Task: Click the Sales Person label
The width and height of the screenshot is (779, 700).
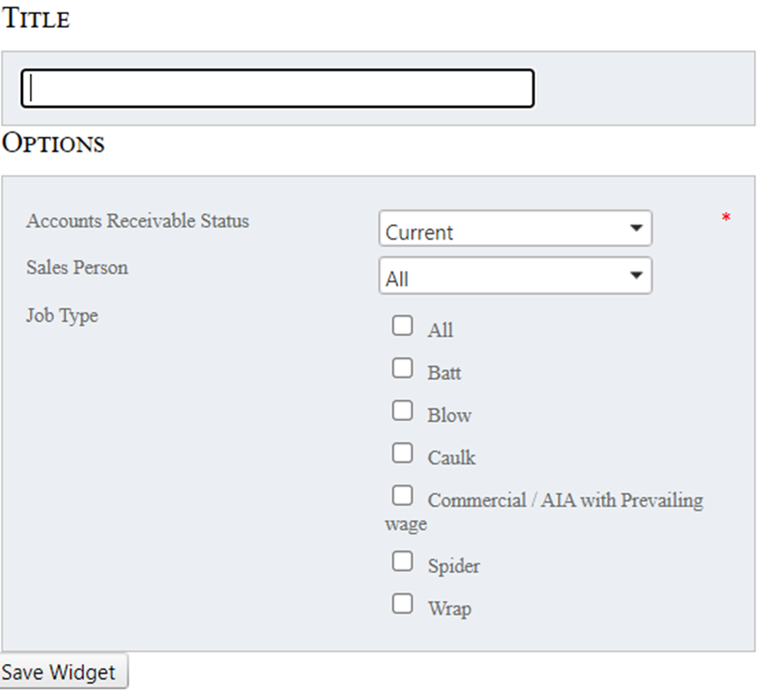Action: [x=77, y=268]
